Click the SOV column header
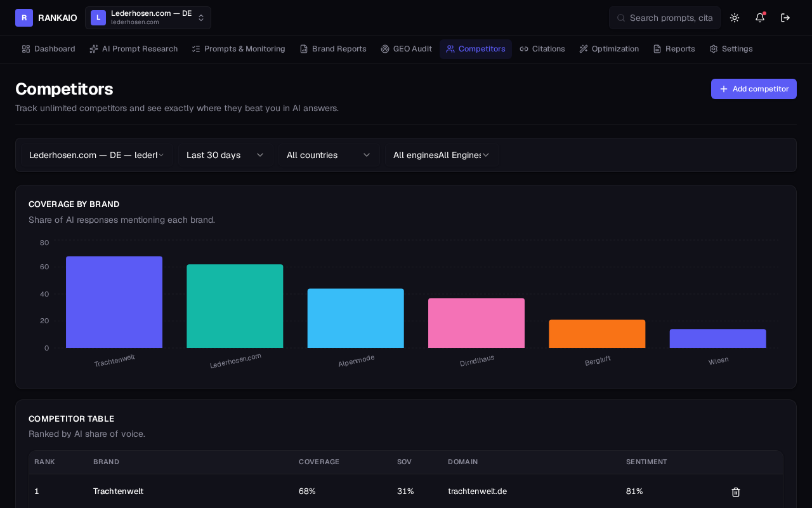This screenshot has width=812, height=508. (404, 462)
